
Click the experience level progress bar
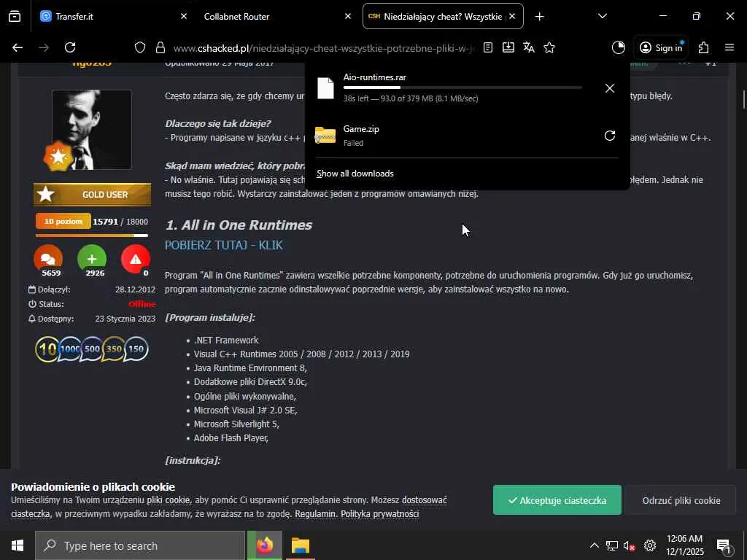92,236
